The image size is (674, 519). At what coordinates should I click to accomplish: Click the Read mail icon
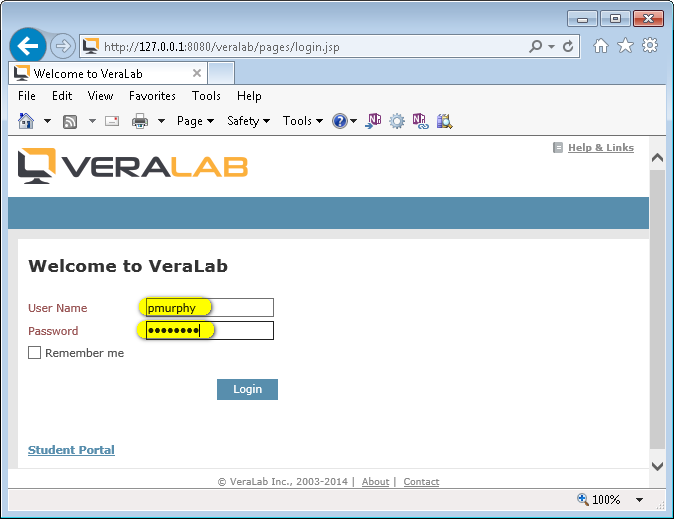tap(112, 121)
